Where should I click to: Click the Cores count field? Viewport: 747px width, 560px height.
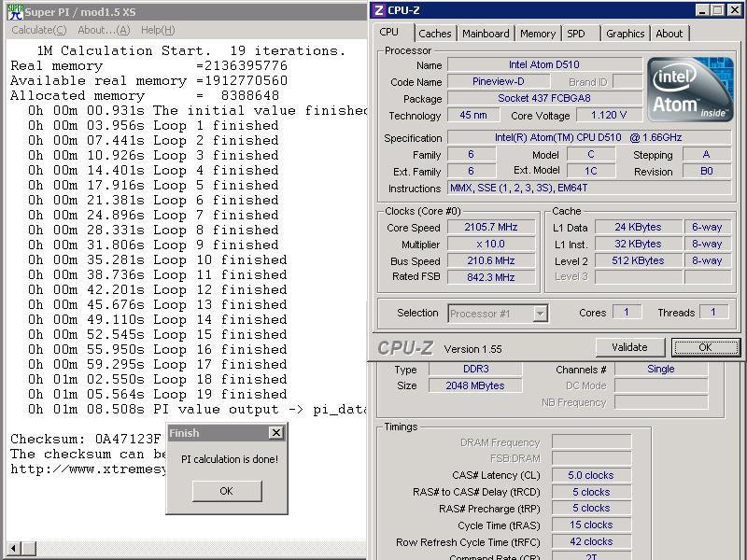627,313
